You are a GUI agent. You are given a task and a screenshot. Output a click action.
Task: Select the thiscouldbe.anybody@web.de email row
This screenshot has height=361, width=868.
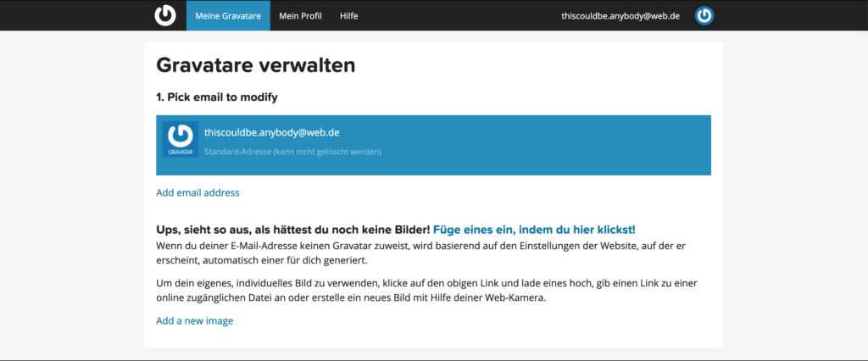tap(433, 145)
